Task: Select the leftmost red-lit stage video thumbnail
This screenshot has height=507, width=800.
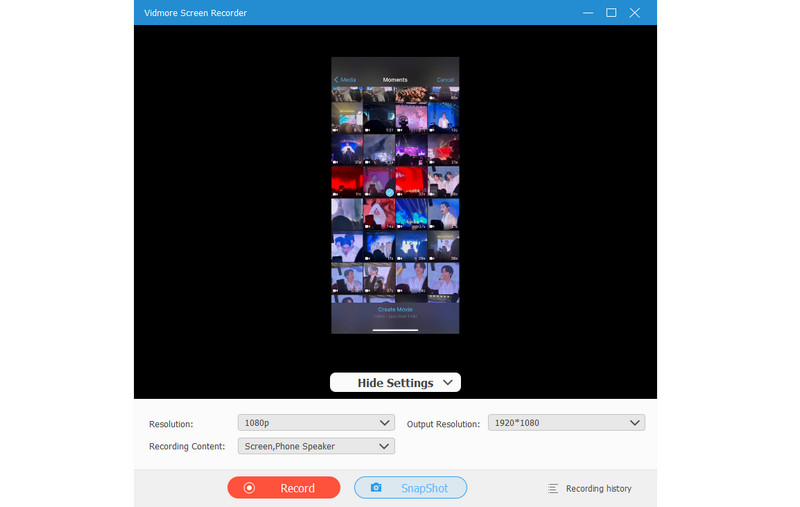Action: click(346, 181)
